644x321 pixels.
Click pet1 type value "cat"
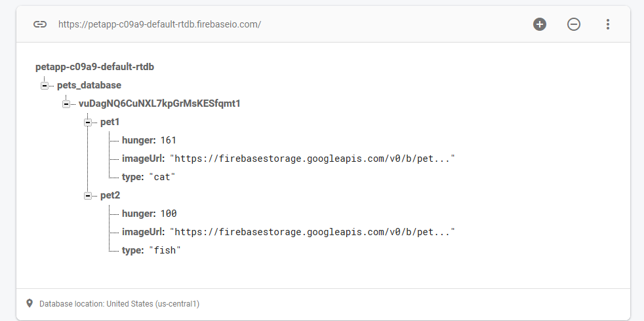point(163,177)
